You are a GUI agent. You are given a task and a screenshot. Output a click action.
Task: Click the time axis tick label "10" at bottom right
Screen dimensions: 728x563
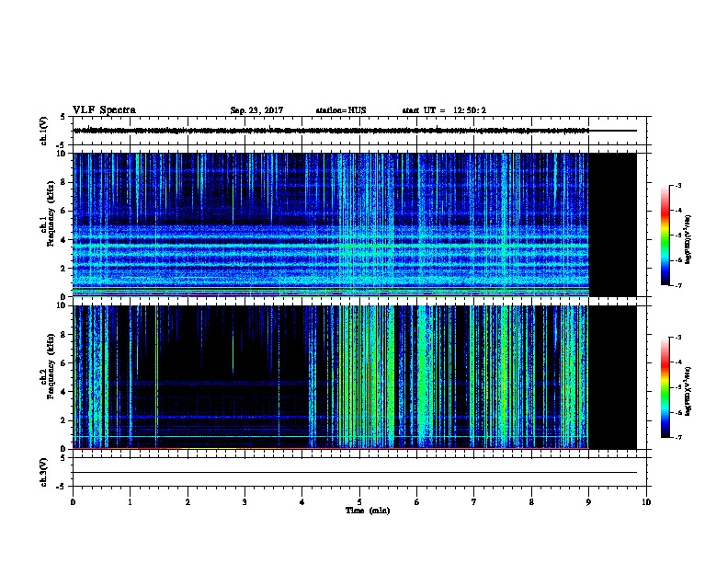tap(646, 502)
